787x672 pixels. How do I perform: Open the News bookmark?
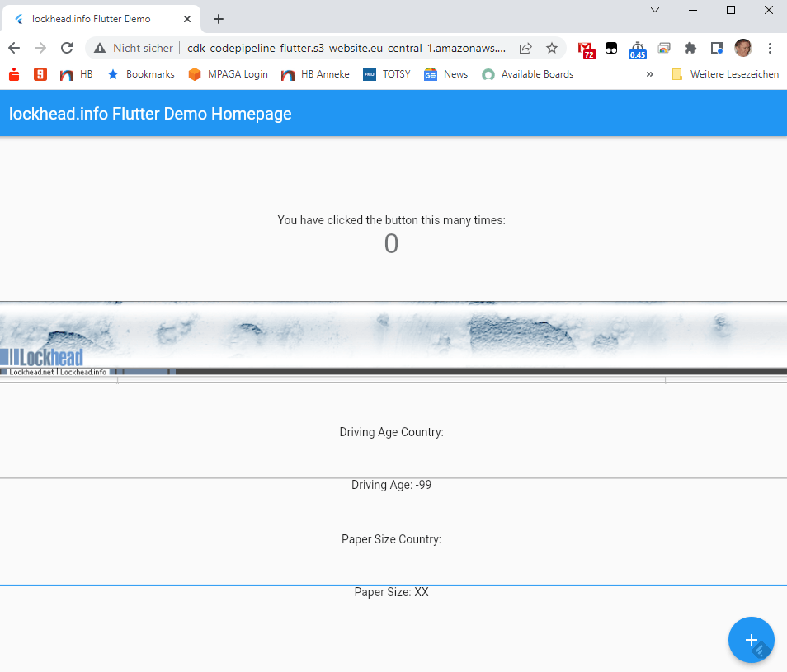446,74
